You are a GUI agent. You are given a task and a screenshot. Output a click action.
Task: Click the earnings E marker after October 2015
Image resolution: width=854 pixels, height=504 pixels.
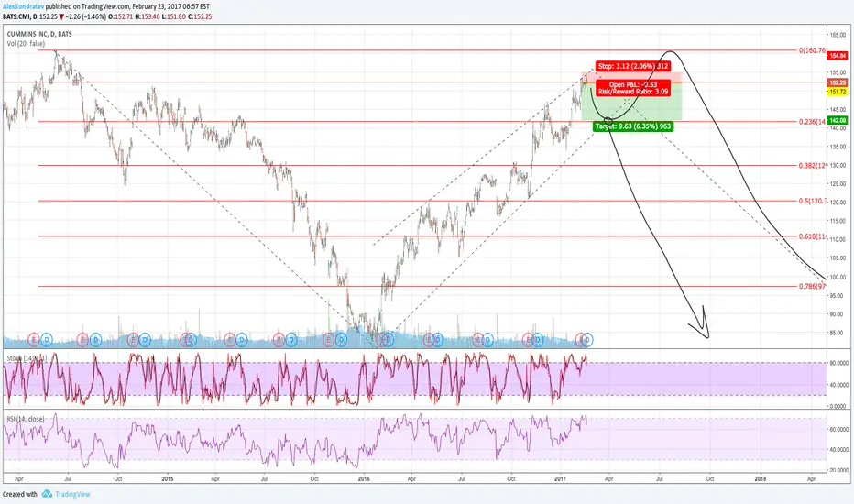328,340
